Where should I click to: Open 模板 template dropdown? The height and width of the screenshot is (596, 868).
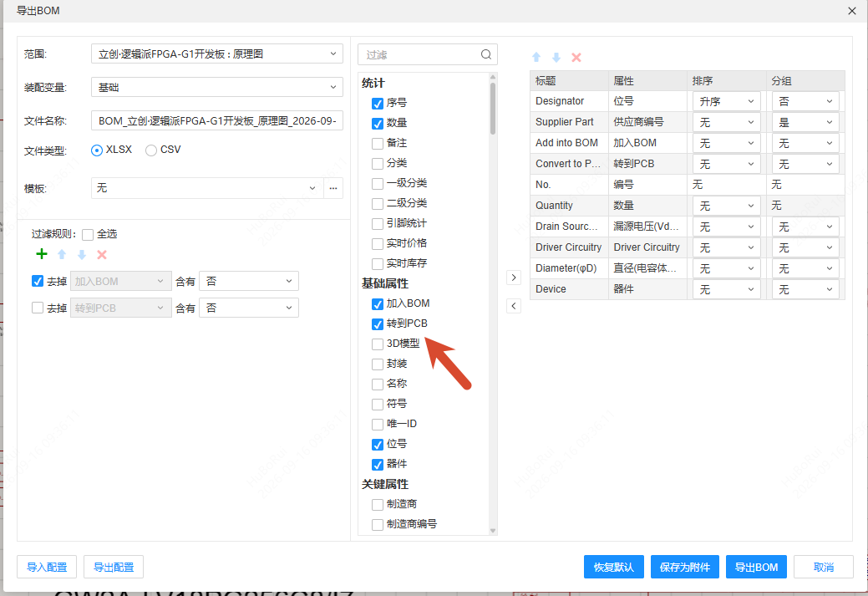207,188
